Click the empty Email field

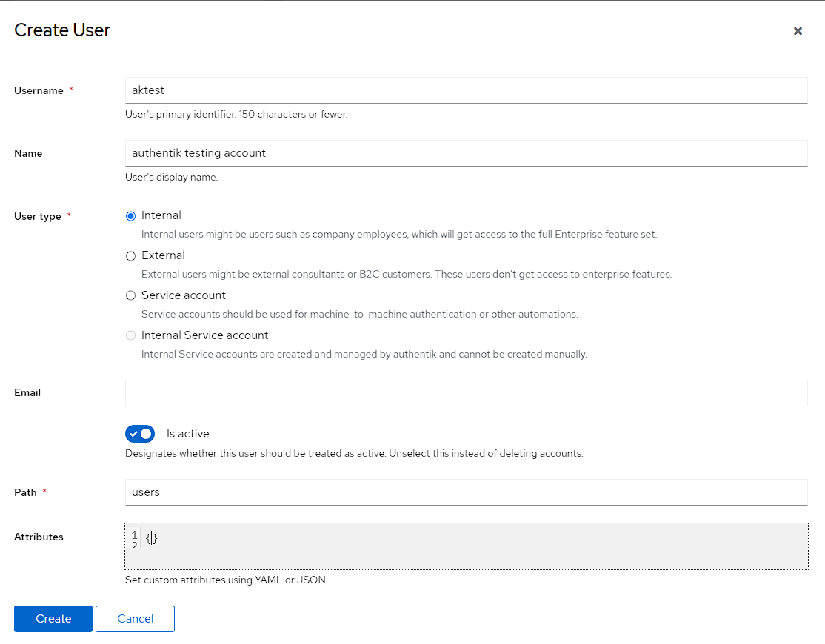coord(466,393)
